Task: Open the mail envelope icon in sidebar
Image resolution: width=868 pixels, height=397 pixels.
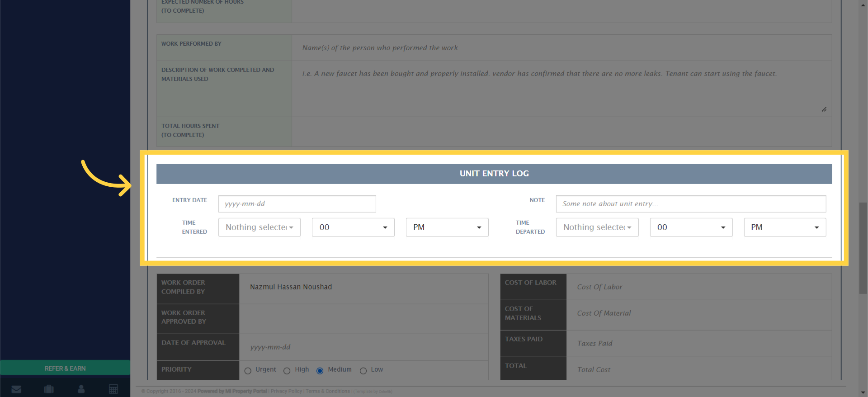Action: coord(16,389)
